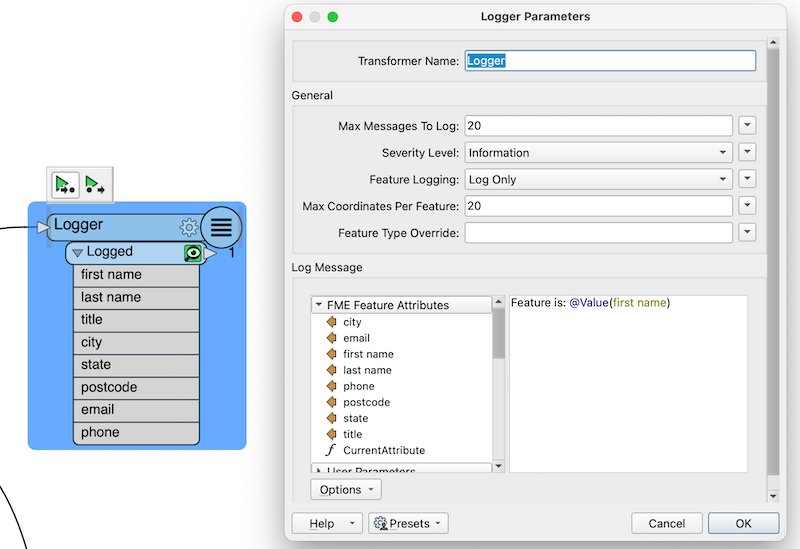Select the state attribute in the tree
This screenshot has width=800, height=549.
click(355, 418)
